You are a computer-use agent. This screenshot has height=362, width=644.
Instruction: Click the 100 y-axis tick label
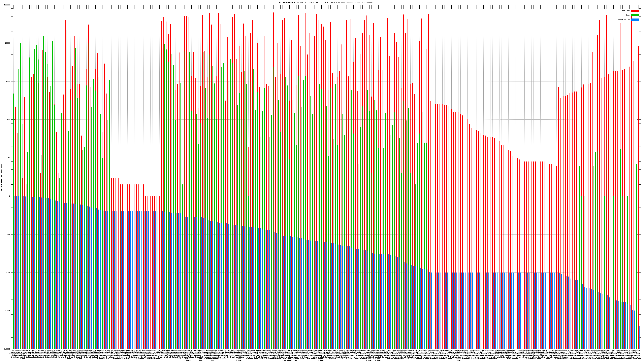[x=9, y=120]
